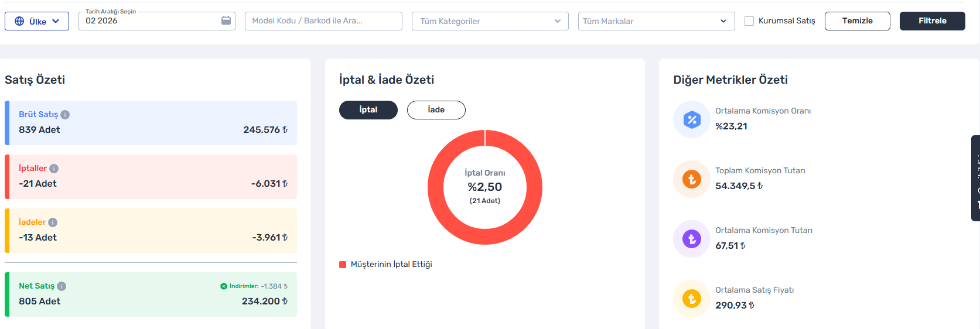Image resolution: width=980 pixels, height=329 pixels.
Task: Click the yellow Ortalama Satış Fiyatı icon
Action: coord(692,299)
